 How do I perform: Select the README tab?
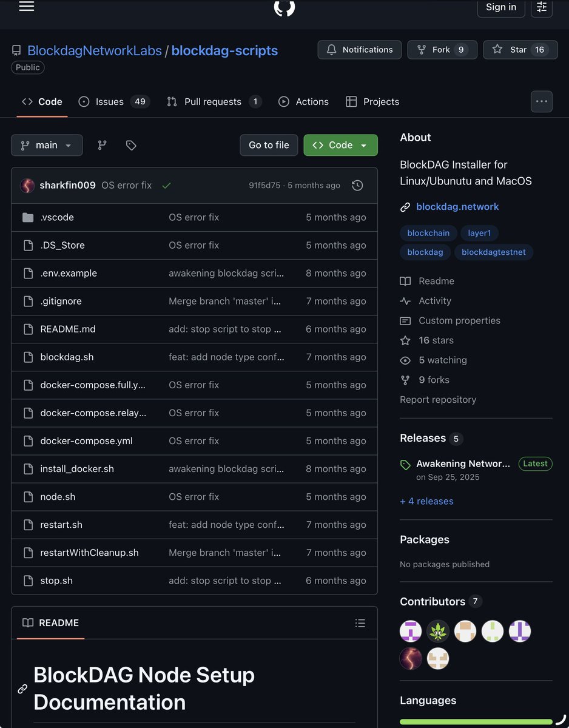pos(50,623)
